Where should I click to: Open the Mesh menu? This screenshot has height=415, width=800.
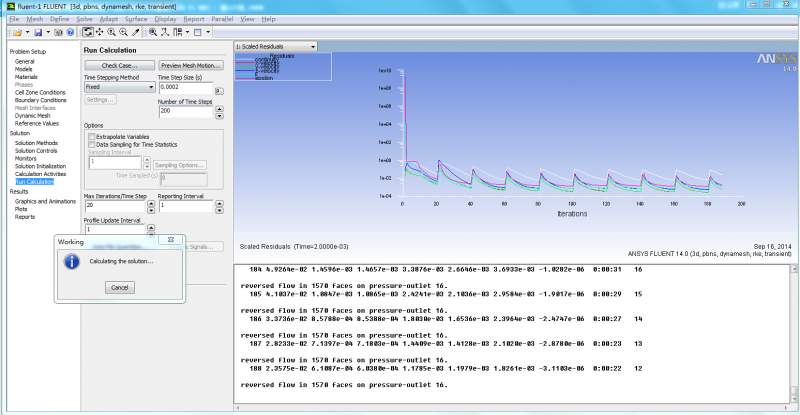pos(35,19)
